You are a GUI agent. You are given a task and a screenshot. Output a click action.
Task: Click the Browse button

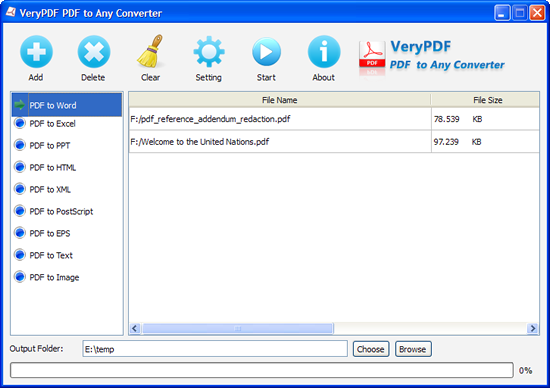coord(413,349)
